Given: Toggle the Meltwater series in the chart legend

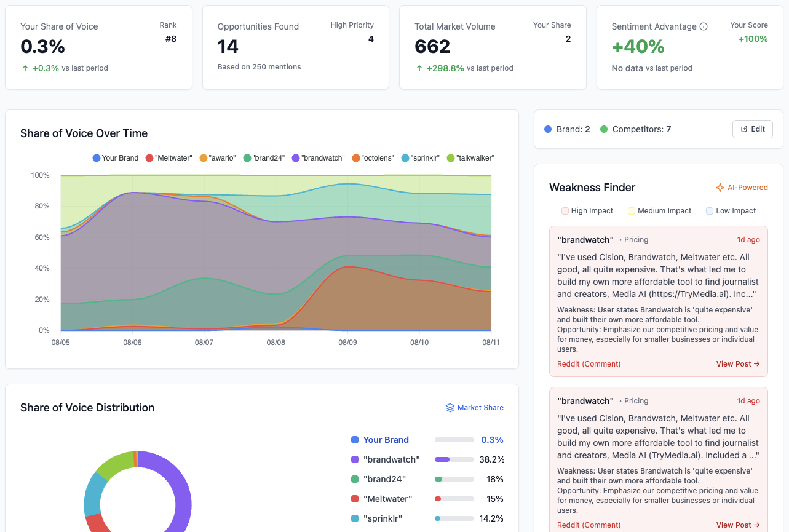Looking at the screenshot, I should coord(169,158).
